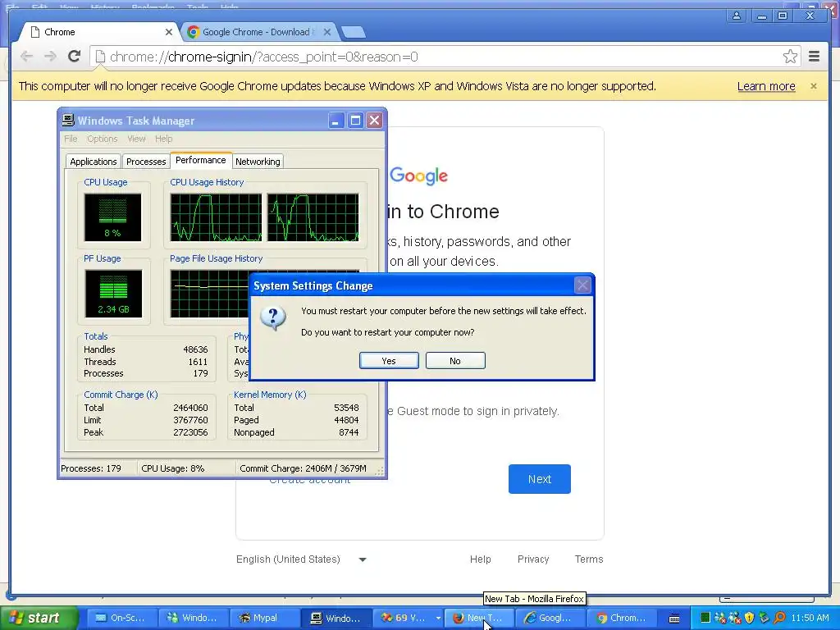Image resolution: width=840 pixels, height=630 pixels.
Task: Switch to the Processes tab
Action: click(x=146, y=162)
